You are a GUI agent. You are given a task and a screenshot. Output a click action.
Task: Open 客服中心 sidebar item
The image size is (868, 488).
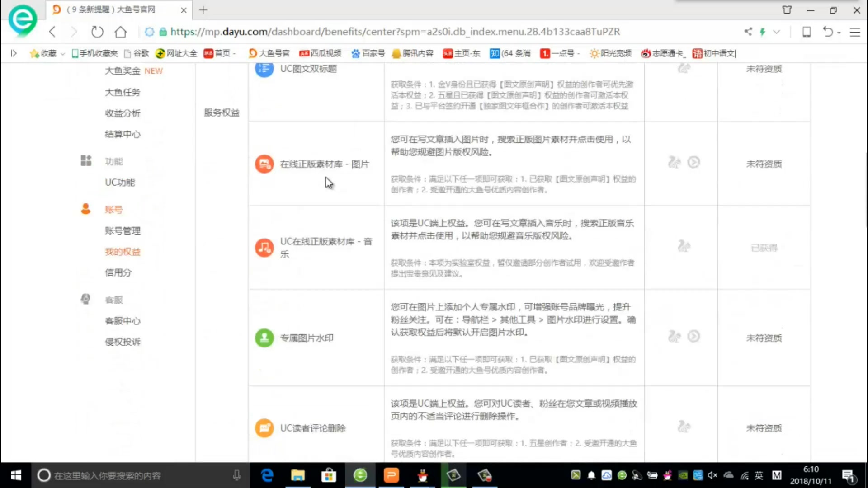click(123, 321)
